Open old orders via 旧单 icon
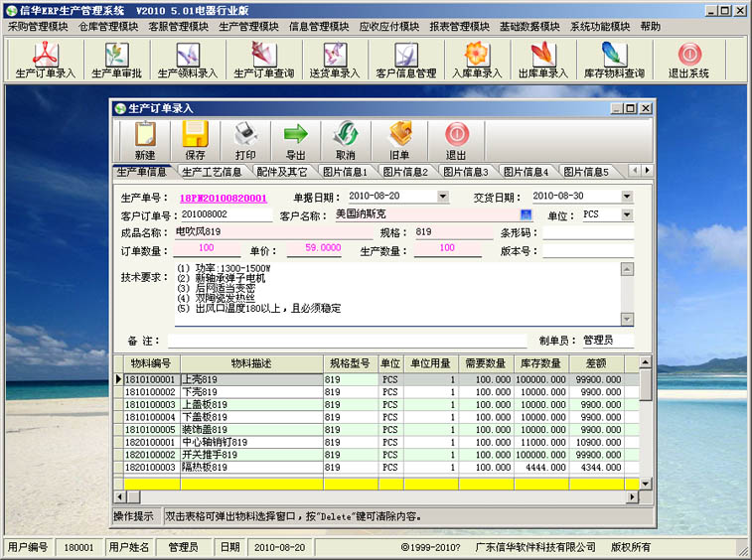The image size is (752, 560). (x=399, y=140)
